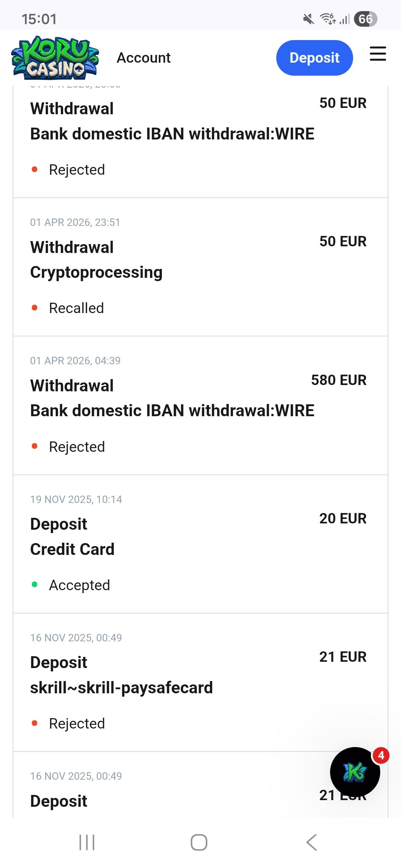This screenshot has width=401, height=868.
Task: Click the blue Deposit button
Action: click(314, 58)
